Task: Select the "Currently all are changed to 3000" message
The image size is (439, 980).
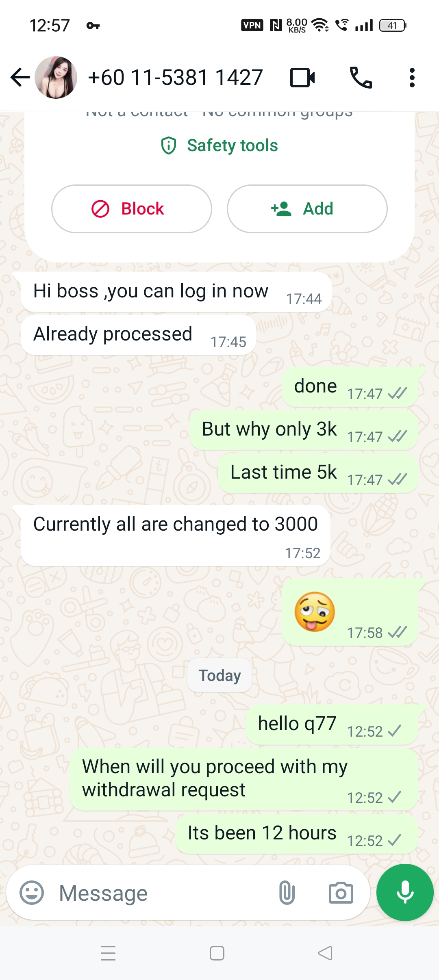Action: click(175, 536)
